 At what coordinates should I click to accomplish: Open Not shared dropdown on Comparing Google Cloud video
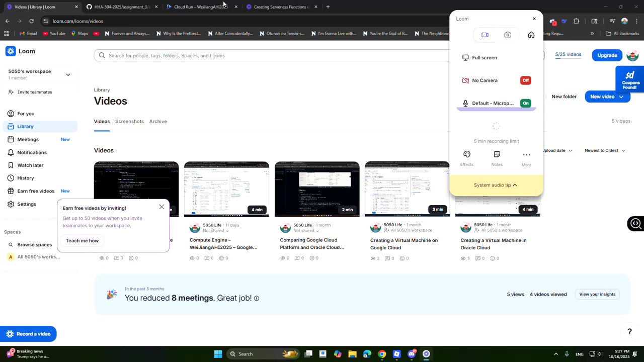tap(306, 231)
